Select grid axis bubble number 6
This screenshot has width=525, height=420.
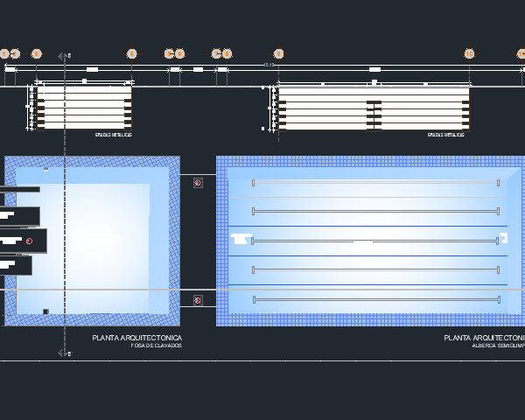pyautogui.click(x=179, y=53)
